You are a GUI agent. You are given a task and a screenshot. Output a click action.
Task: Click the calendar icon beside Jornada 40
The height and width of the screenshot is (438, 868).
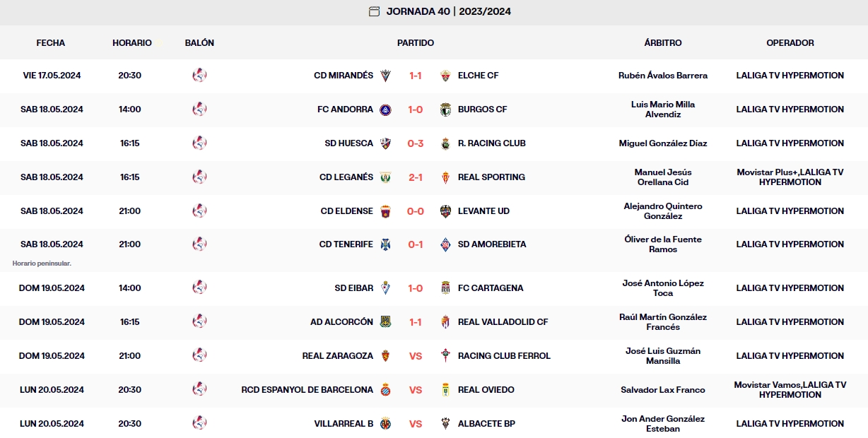coord(375,11)
